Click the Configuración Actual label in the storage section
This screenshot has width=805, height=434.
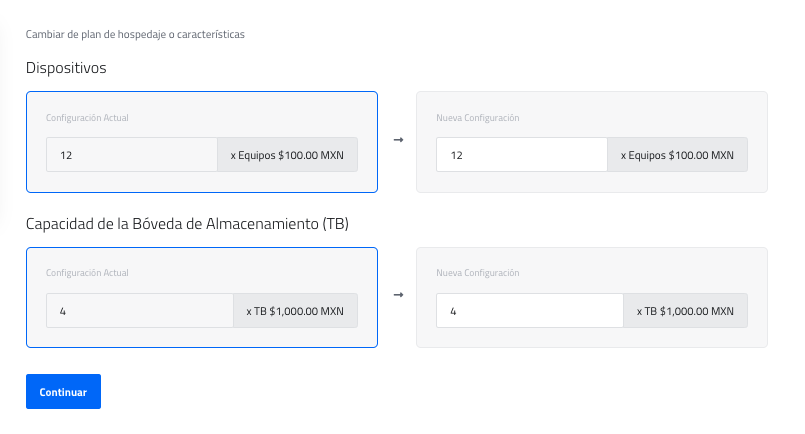(87, 273)
